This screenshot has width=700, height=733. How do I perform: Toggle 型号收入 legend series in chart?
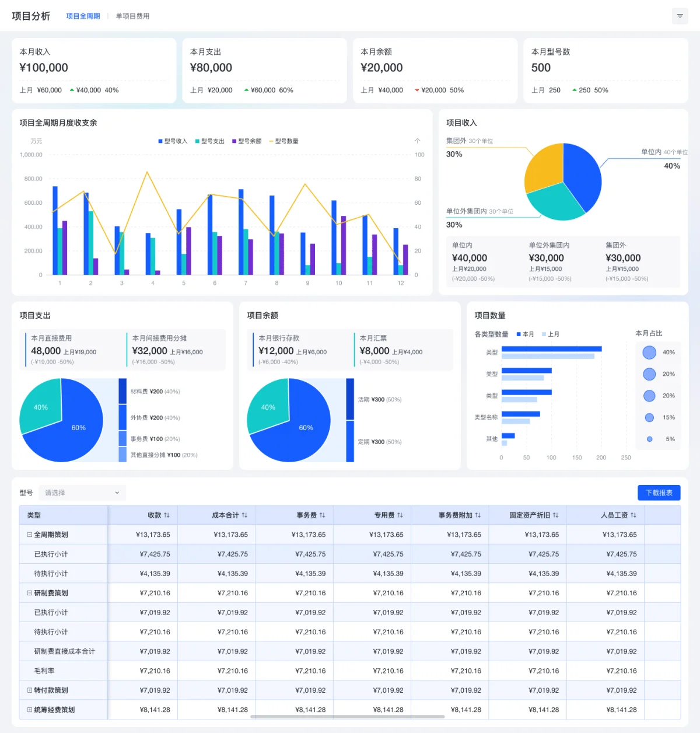tap(173, 141)
